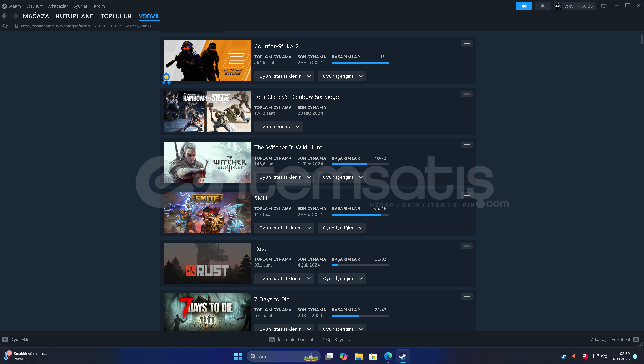Expand Oyun İstatistiklerim for SMITE

coord(284,228)
